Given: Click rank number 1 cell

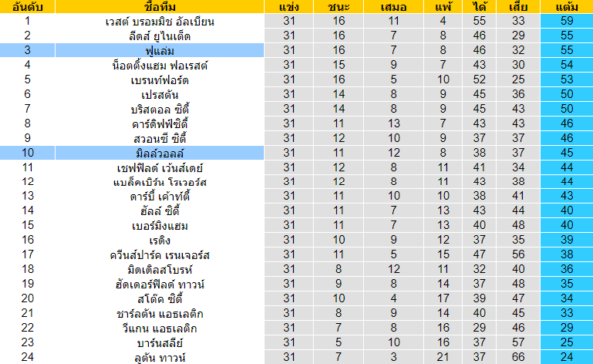Looking at the screenshot, I should (27, 21).
